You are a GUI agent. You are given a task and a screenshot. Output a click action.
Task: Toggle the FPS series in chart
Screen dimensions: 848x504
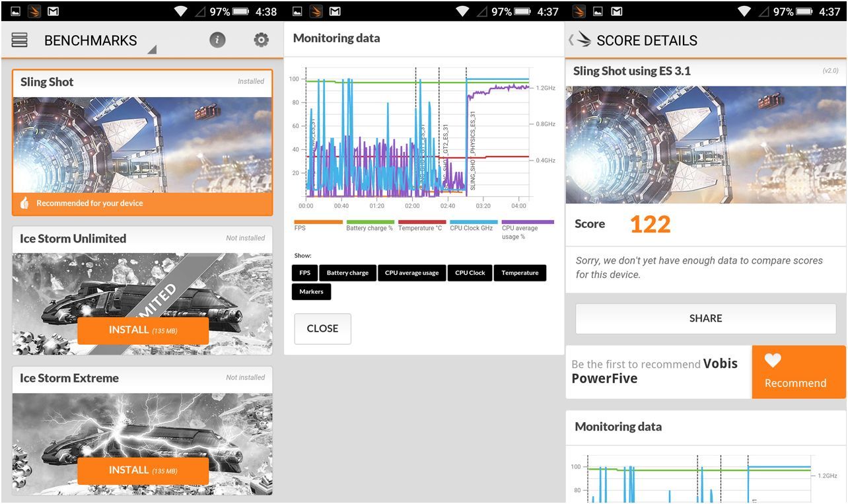pyautogui.click(x=304, y=273)
